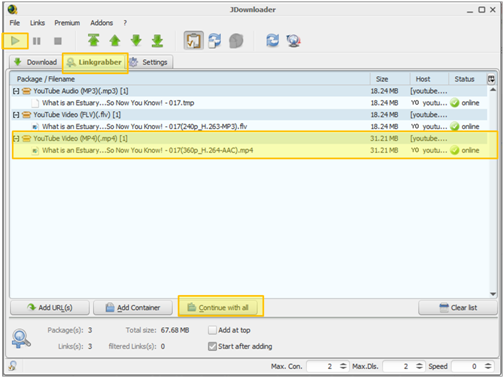The image size is (504, 378).
Task: Collapse the YouTube Audio (MP3) package
Action: [x=16, y=91]
